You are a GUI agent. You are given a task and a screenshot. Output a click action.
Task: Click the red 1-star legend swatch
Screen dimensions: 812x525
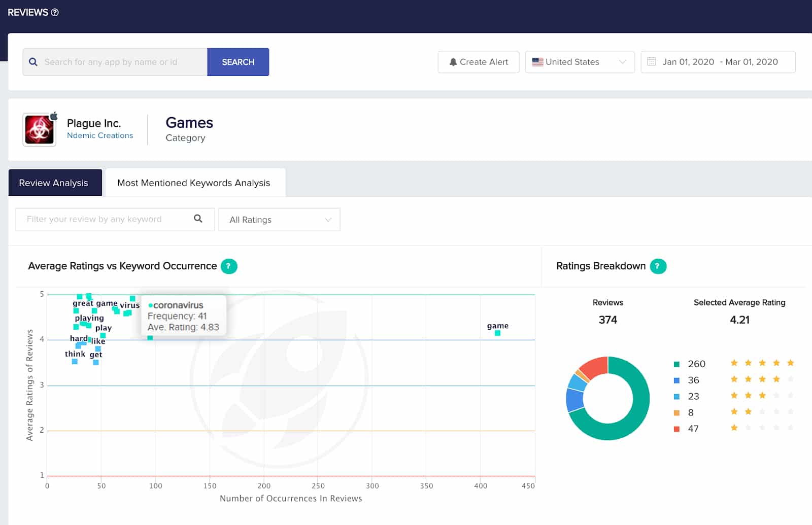[676, 429]
